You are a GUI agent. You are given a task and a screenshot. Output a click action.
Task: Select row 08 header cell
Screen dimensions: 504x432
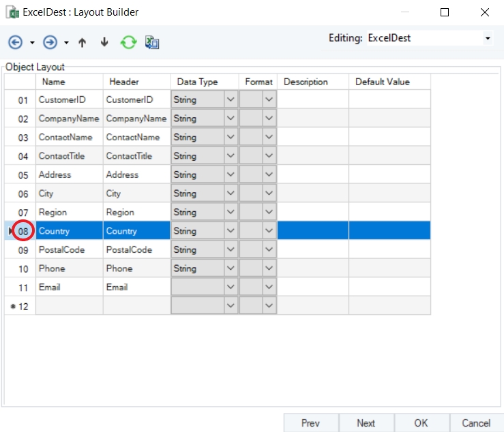pyautogui.click(x=23, y=231)
